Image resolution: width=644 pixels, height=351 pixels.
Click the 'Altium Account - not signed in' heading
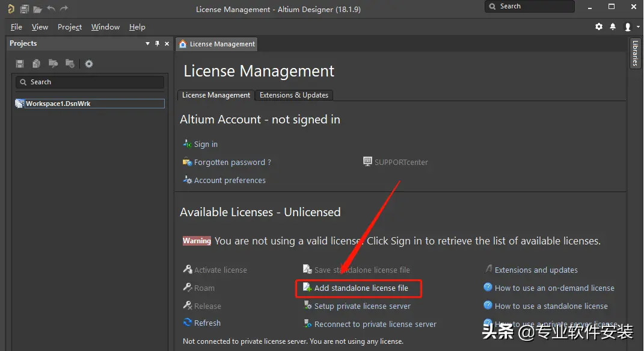[260, 120]
